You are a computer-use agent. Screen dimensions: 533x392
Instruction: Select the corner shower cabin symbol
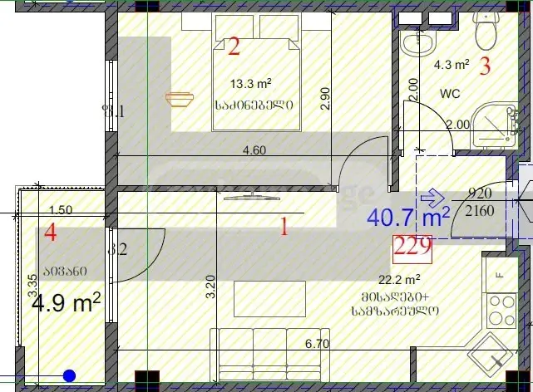[496, 126]
